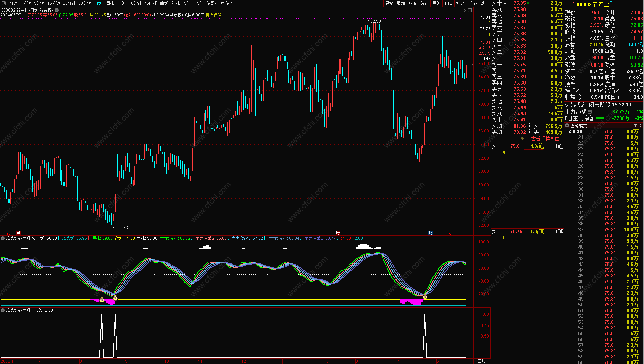Open the 统计 statistics tool
The width and height of the screenshot is (644, 364).
pos(424,3)
